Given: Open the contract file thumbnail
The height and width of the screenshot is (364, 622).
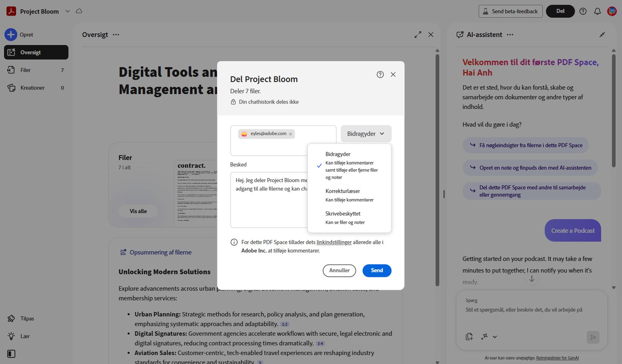Looking at the screenshot, I should tap(196, 193).
